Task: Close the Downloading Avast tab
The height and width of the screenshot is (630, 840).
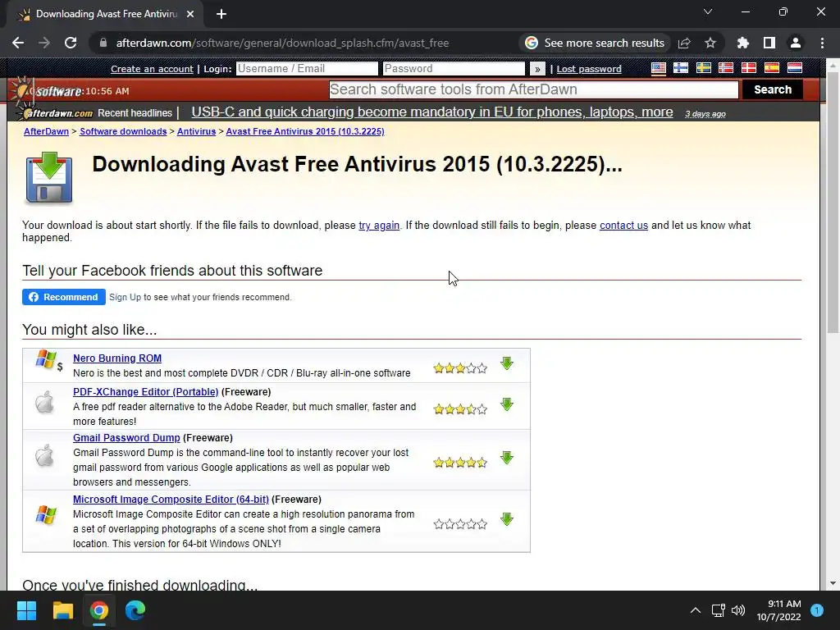Action: (x=190, y=14)
